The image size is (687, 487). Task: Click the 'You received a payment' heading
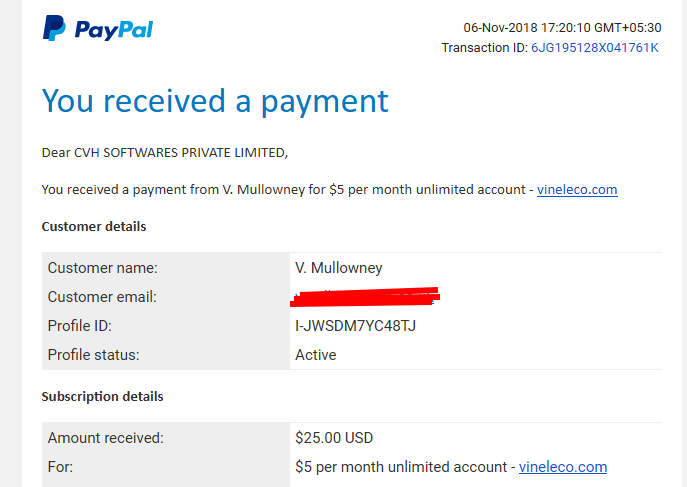coord(215,102)
